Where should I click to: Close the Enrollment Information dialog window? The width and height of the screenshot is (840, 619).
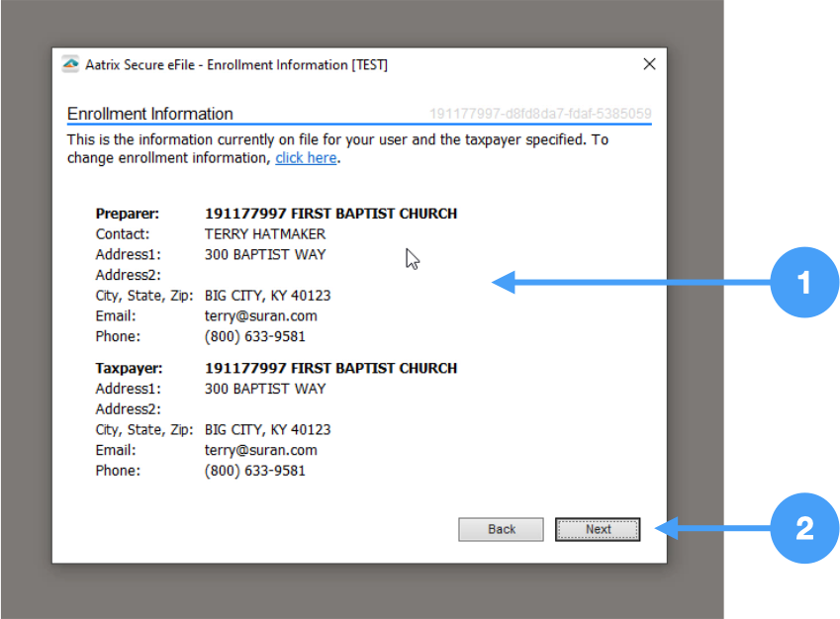click(x=649, y=64)
